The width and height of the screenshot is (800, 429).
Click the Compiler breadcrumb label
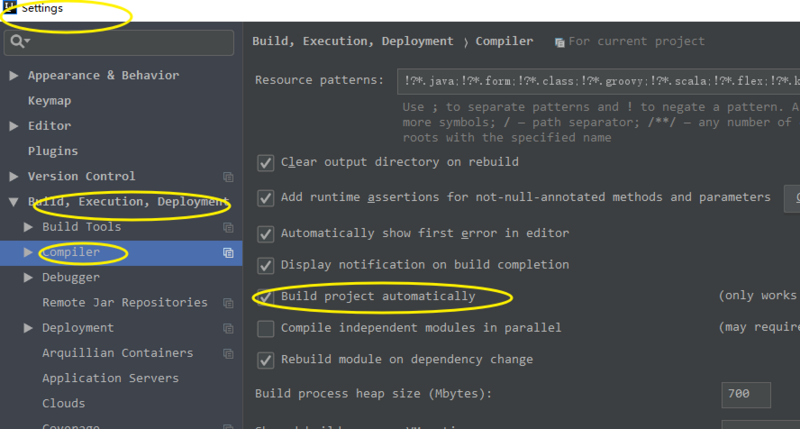coord(505,41)
